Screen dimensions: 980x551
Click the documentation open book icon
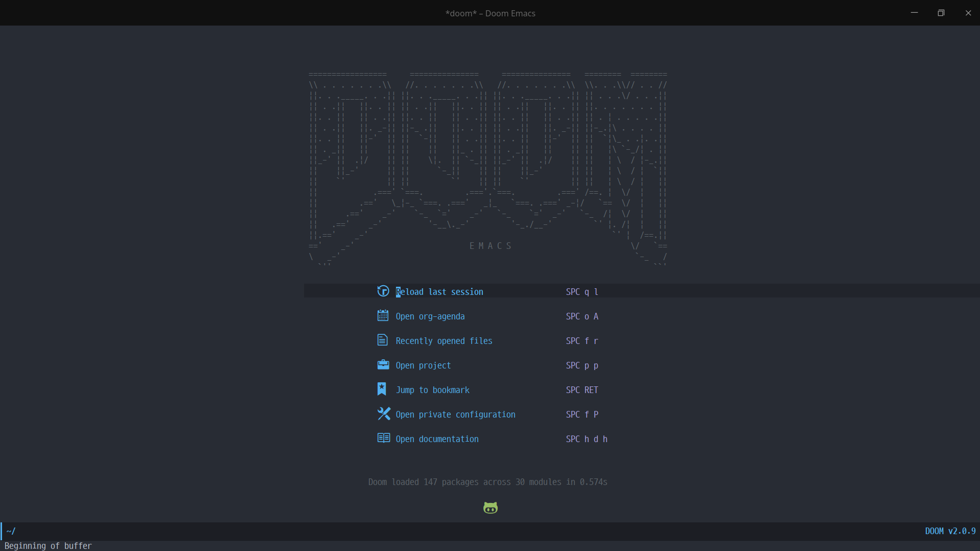coord(384,438)
